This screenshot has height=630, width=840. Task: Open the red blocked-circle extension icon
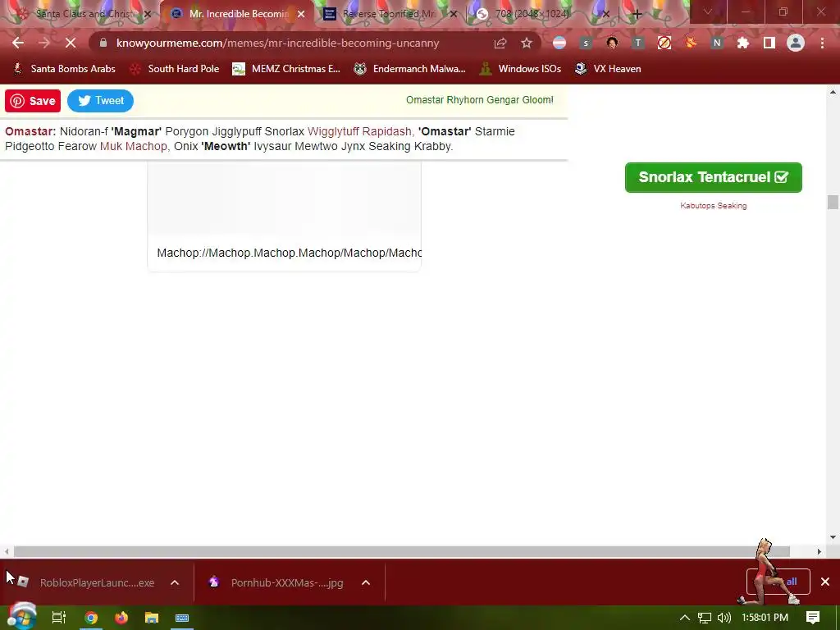pyautogui.click(x=664, y=43)
